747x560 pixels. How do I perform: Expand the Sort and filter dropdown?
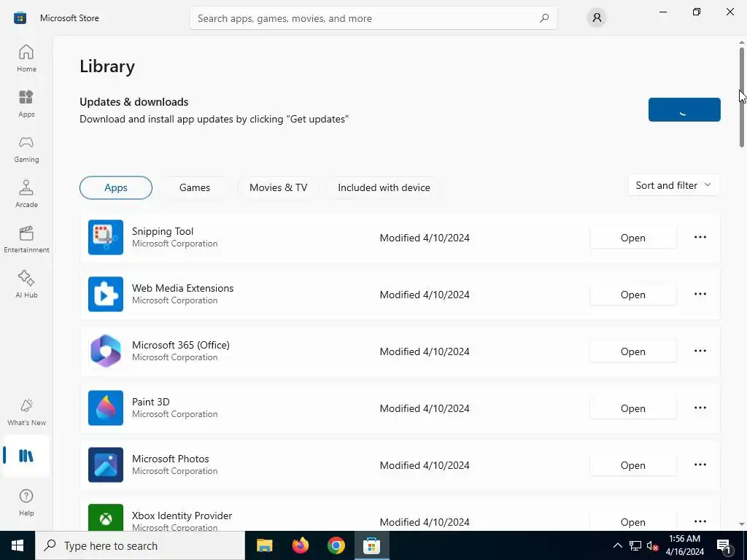pos(673,185)
